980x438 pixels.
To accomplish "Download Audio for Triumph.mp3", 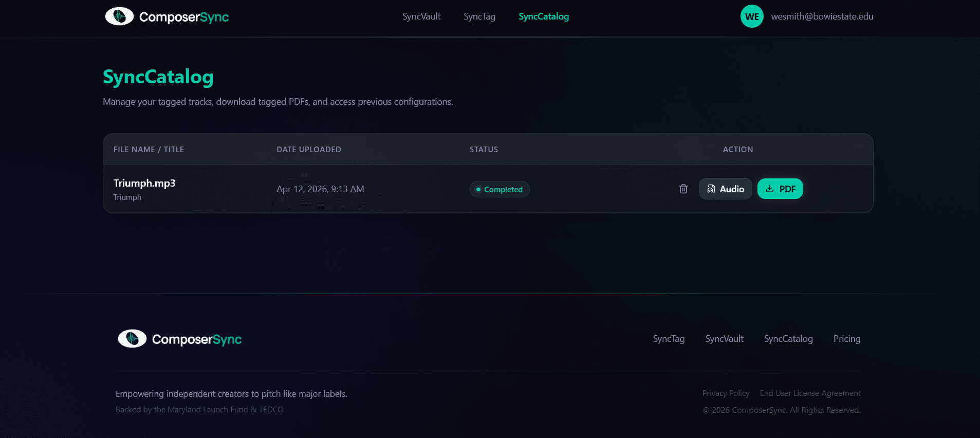I will (x=725, y=189).
